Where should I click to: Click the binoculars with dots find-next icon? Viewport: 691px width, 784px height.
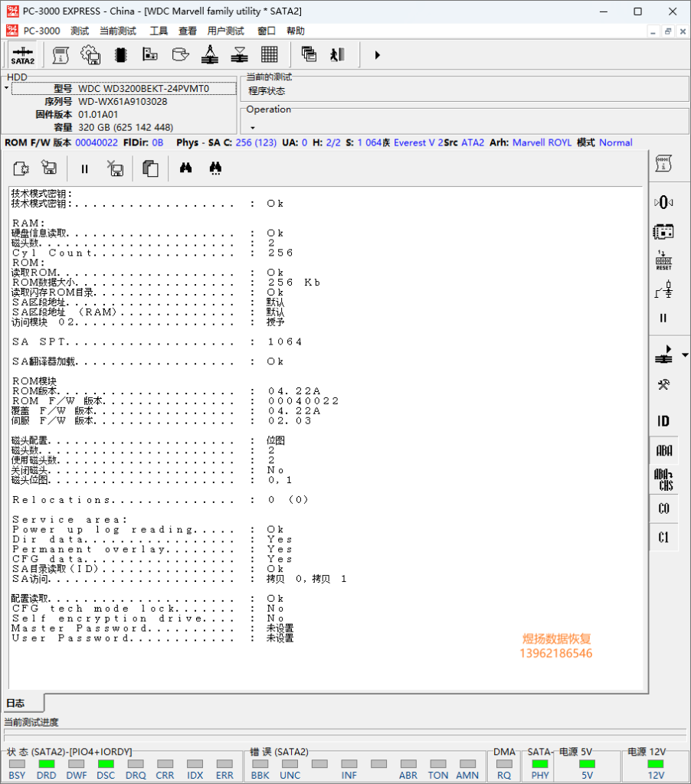[x=216, y=168]
